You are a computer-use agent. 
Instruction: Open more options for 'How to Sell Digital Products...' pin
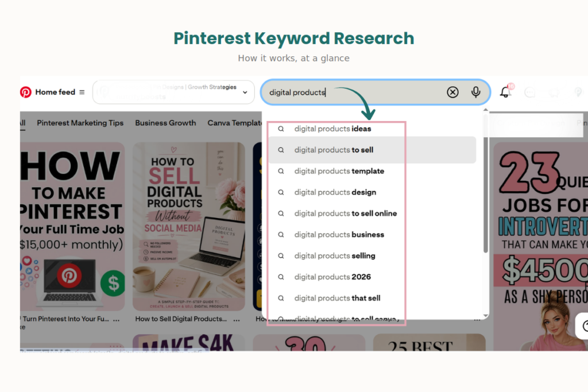point(237,320)
